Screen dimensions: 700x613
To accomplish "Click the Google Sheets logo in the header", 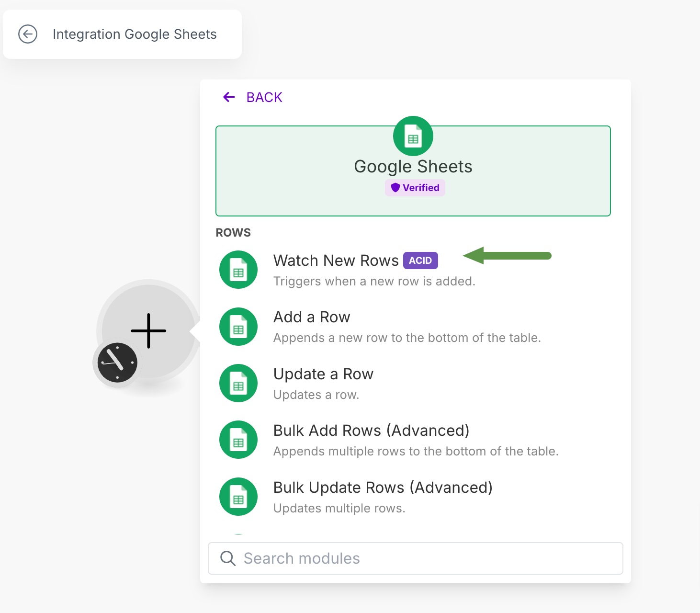I will 413,136.
